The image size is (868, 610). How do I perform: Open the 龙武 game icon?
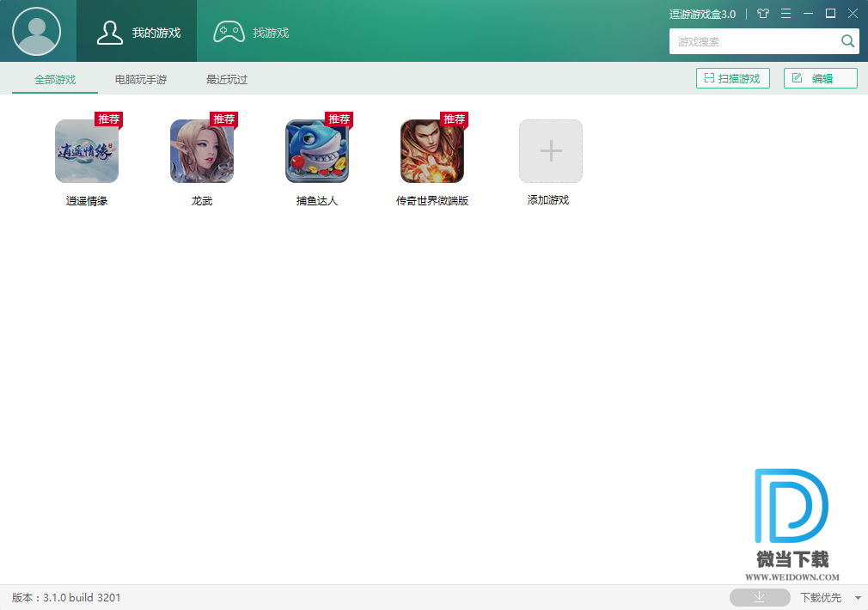[202, 151]
